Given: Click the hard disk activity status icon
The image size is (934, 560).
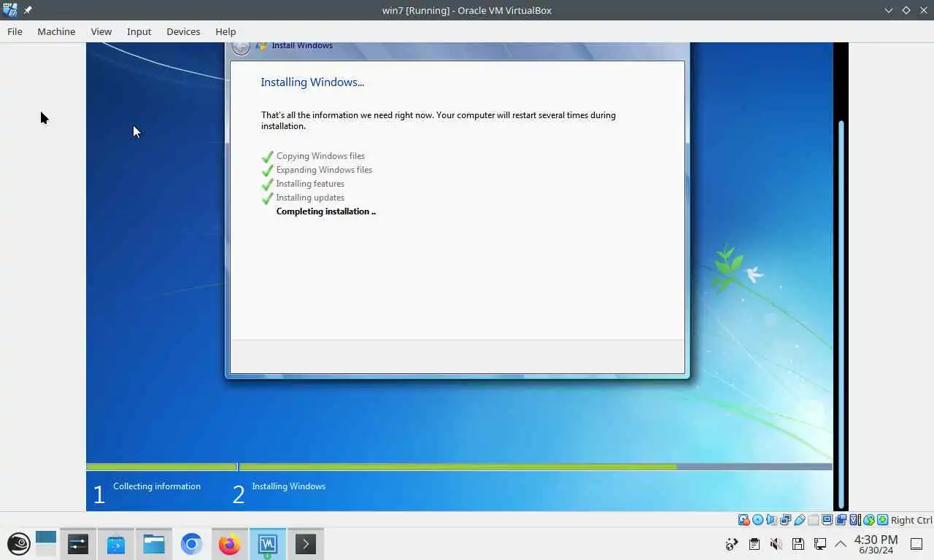Looking at the screenshot, I should [x=744, y=520].
